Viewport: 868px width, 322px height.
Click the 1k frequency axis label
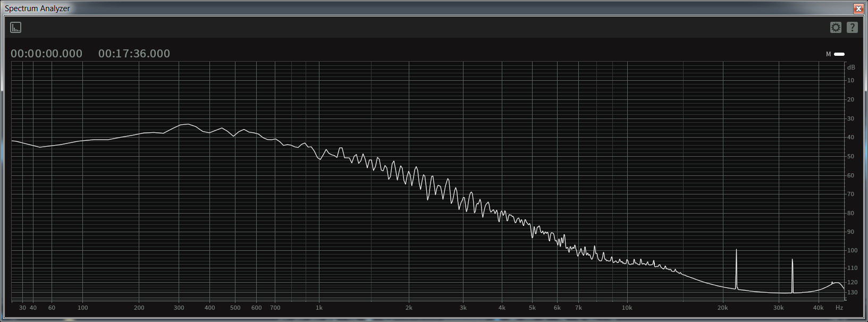point(319,308)
